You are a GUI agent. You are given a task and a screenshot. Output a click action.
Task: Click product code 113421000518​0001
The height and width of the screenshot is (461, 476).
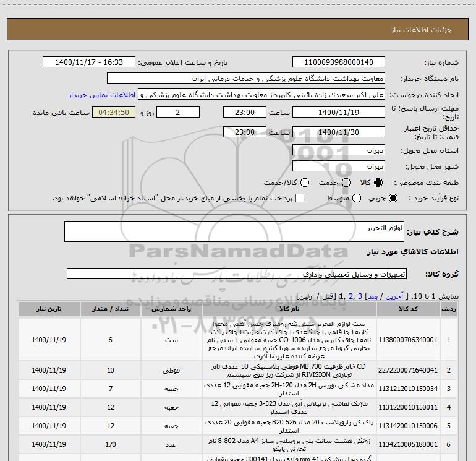click(x=408, y=444)
